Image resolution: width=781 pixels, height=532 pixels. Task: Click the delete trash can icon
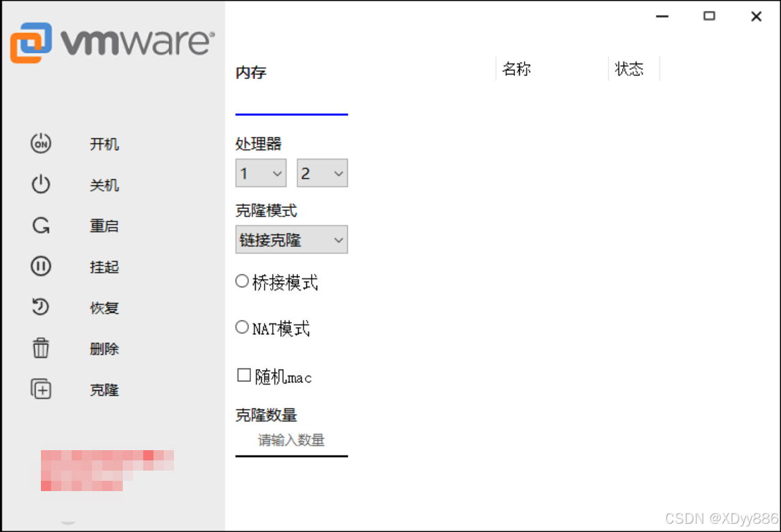41,348
